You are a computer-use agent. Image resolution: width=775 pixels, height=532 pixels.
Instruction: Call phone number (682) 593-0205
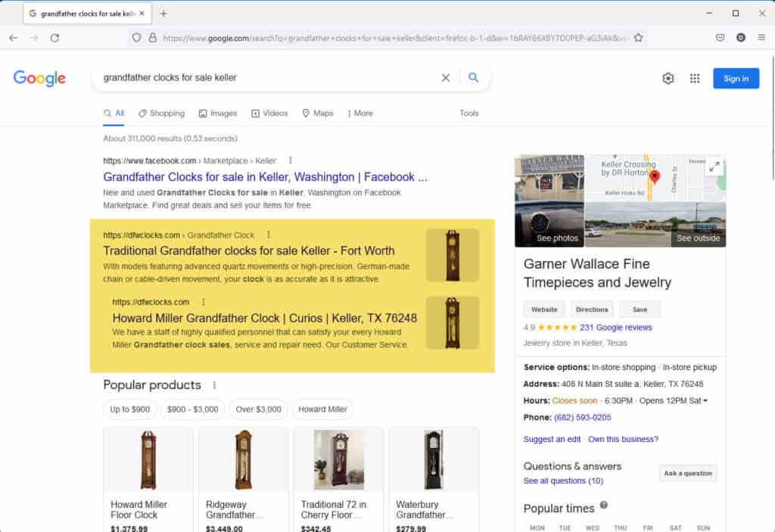click(x=582, y=417)
